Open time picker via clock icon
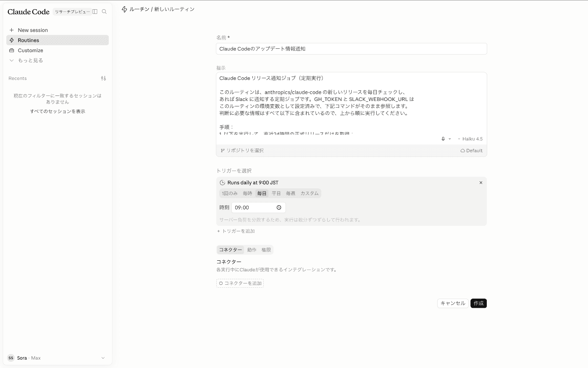 coord(279,208)
